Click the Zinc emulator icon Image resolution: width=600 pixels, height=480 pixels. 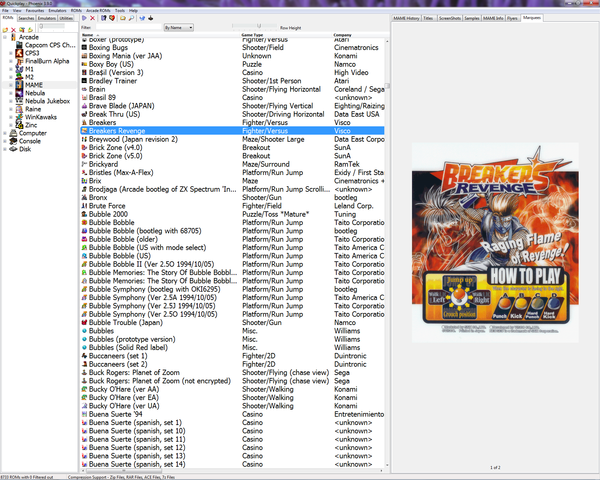point(18,125)
